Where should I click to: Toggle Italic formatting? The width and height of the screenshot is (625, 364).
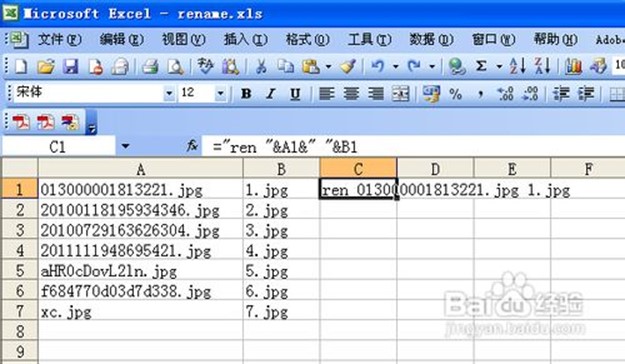coord(271,94)
